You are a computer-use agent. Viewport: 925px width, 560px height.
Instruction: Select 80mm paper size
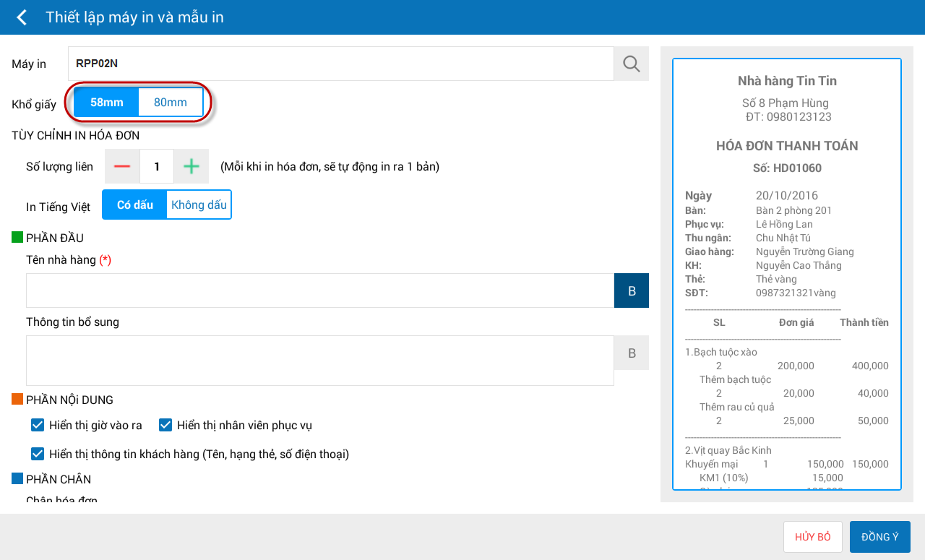[x=171, y=102]
